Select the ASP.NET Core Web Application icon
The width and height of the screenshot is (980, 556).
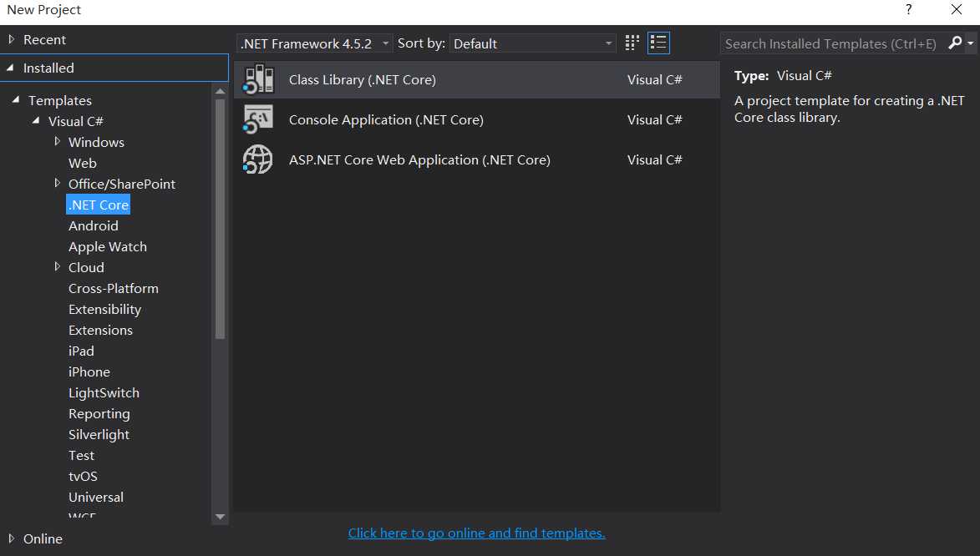pyautogui.click(x=258, y=159)
